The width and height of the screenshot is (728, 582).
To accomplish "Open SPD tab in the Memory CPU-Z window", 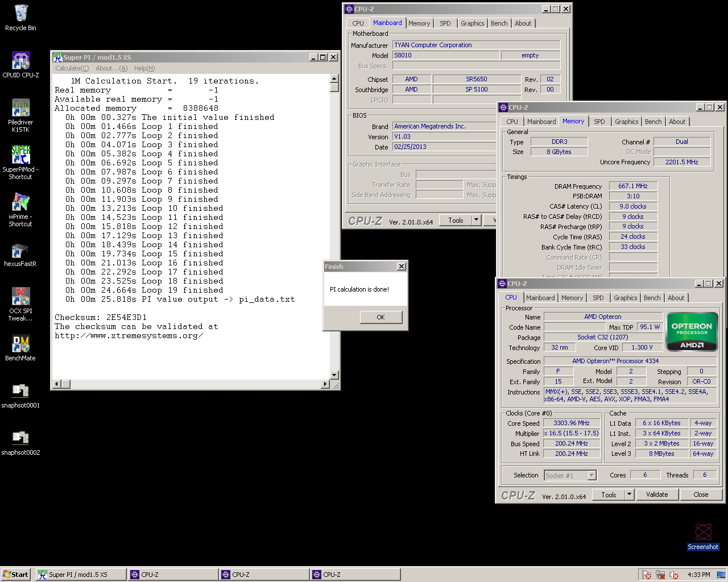I will coord(599,122).
